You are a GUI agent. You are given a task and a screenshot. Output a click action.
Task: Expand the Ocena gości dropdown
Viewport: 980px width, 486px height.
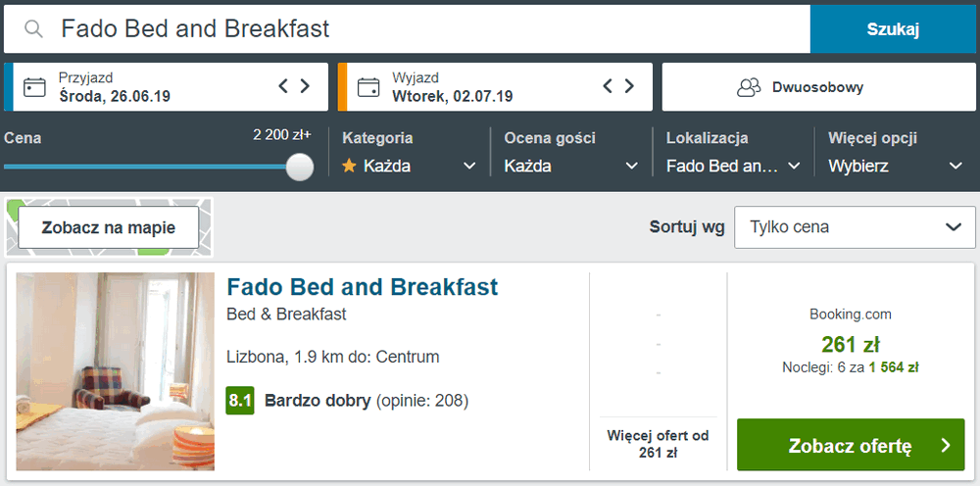(x=571, y=167)
